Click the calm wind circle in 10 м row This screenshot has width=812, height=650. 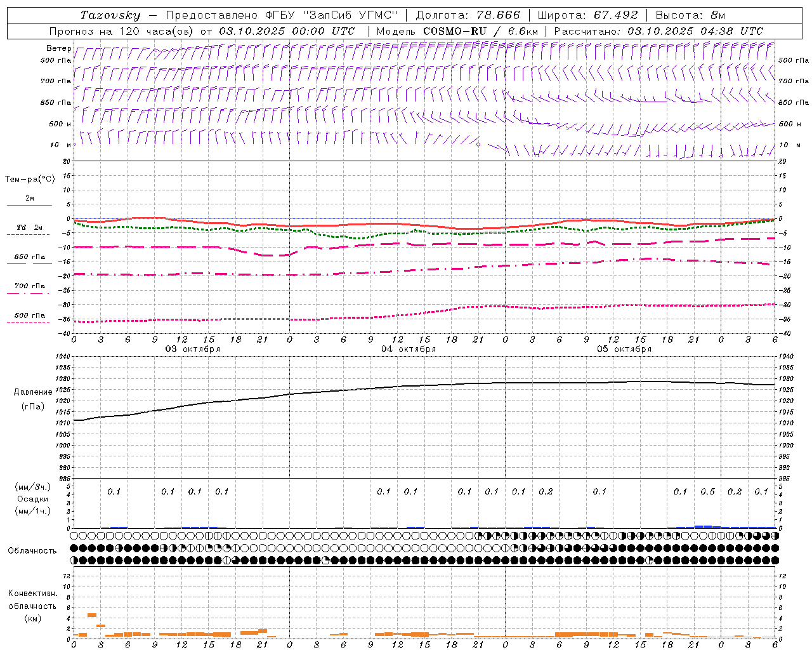click(478, 145)
